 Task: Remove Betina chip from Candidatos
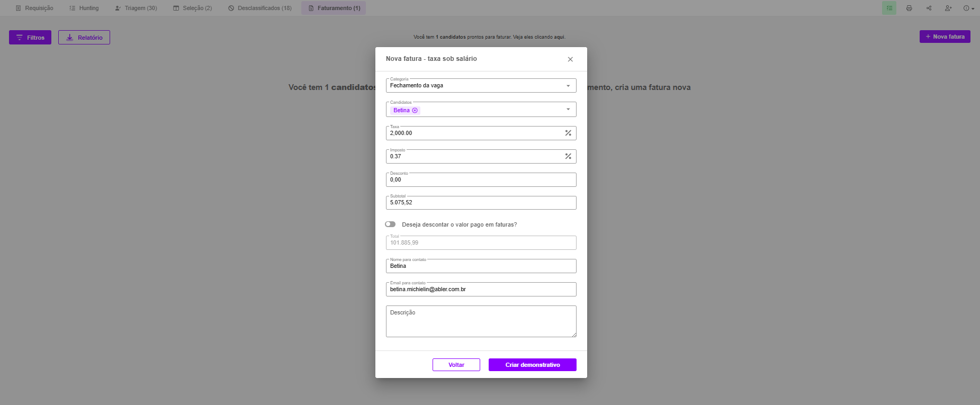click(x=415, y=110)
